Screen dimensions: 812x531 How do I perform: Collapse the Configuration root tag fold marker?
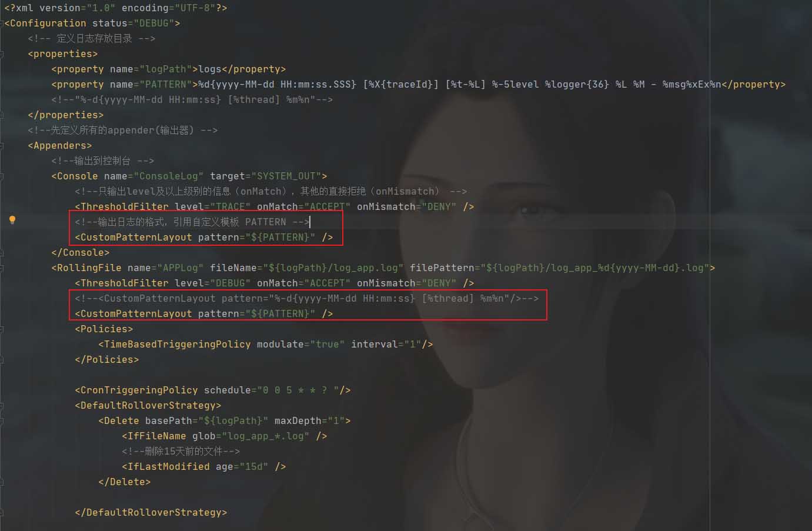click(x=2, y=23)
